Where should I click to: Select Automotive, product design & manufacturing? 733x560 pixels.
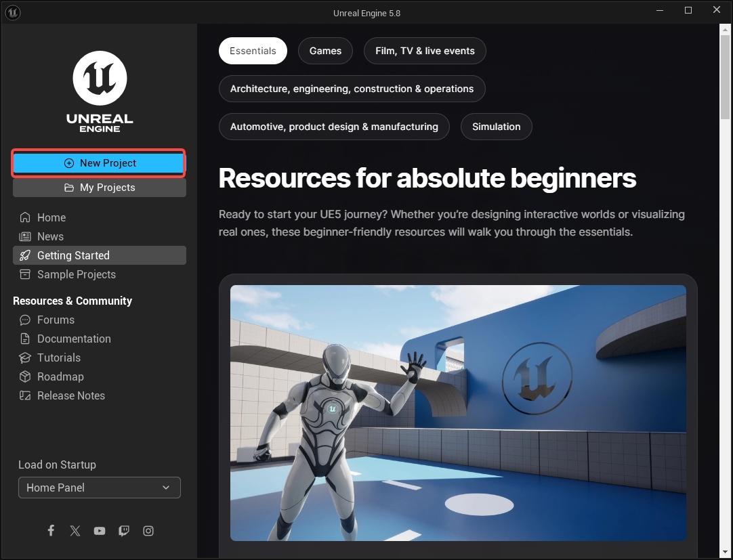click(x=334, y=127)
